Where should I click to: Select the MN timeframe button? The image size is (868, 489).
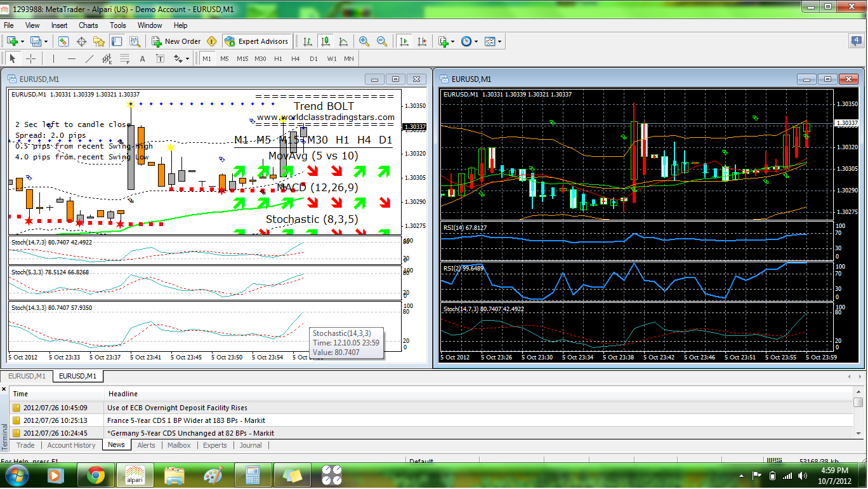pos(348,59)
